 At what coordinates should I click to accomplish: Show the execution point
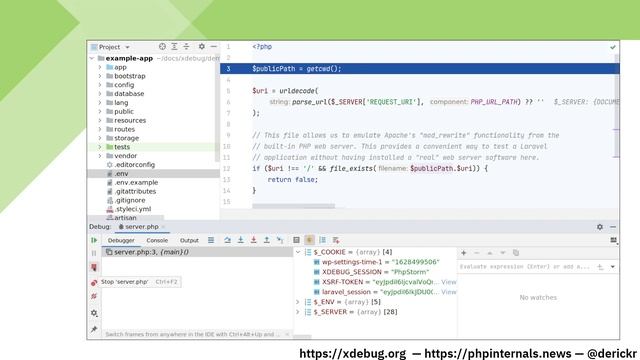point(211,240)
